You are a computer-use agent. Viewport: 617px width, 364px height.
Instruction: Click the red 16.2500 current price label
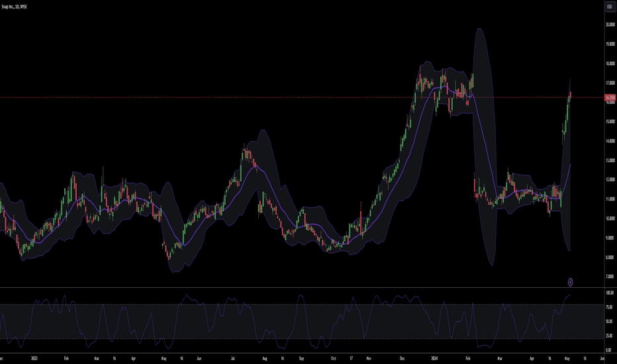(610, 97)
